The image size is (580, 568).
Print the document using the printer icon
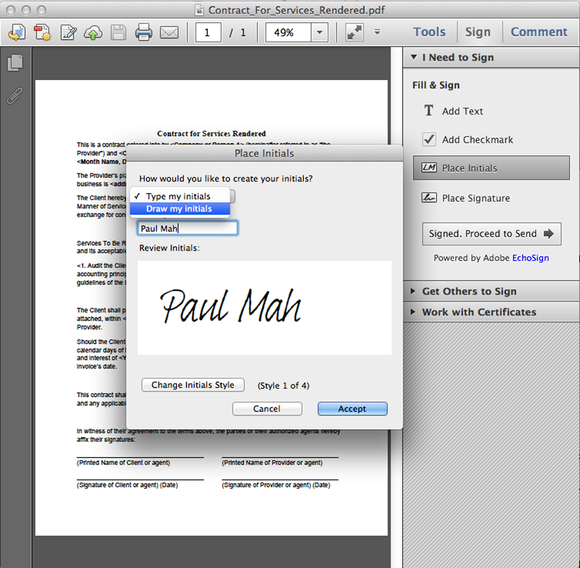(144, 33)
